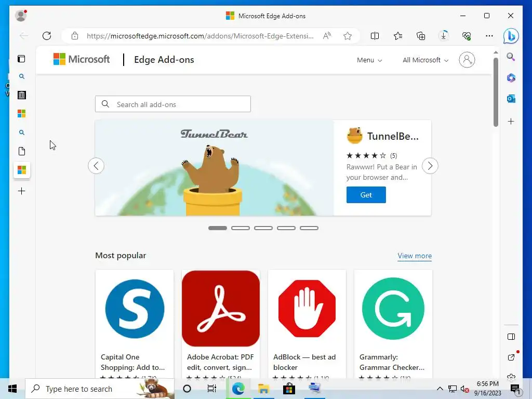
Task: Click taskbar search box
Action: pos(100,389)
